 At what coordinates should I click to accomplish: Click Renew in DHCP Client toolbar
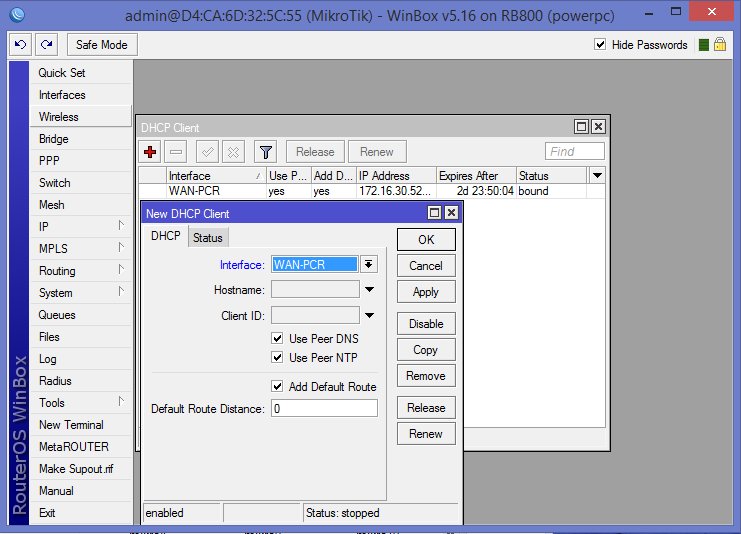tap(377, 152)
